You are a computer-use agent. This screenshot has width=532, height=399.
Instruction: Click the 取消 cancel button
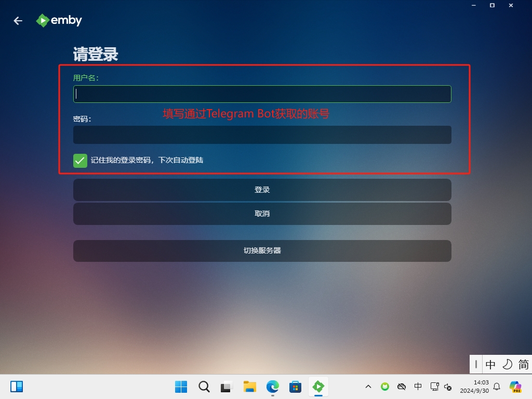click(262, 214)
